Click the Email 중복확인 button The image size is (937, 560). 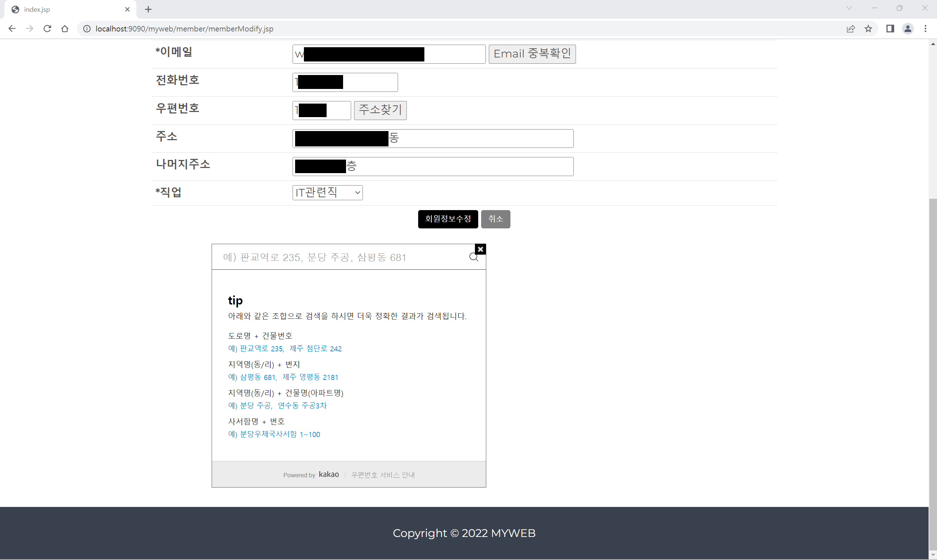pos(532,53)
